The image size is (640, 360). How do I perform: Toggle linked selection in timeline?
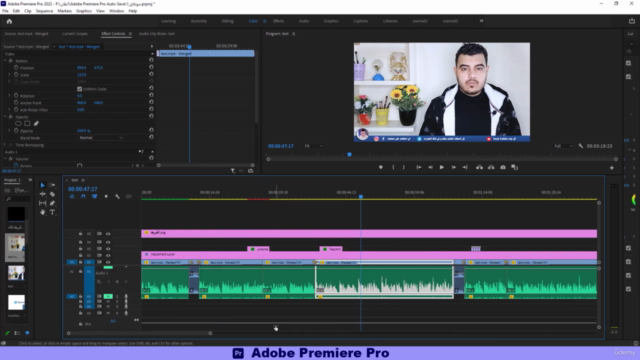coord(95,196)
